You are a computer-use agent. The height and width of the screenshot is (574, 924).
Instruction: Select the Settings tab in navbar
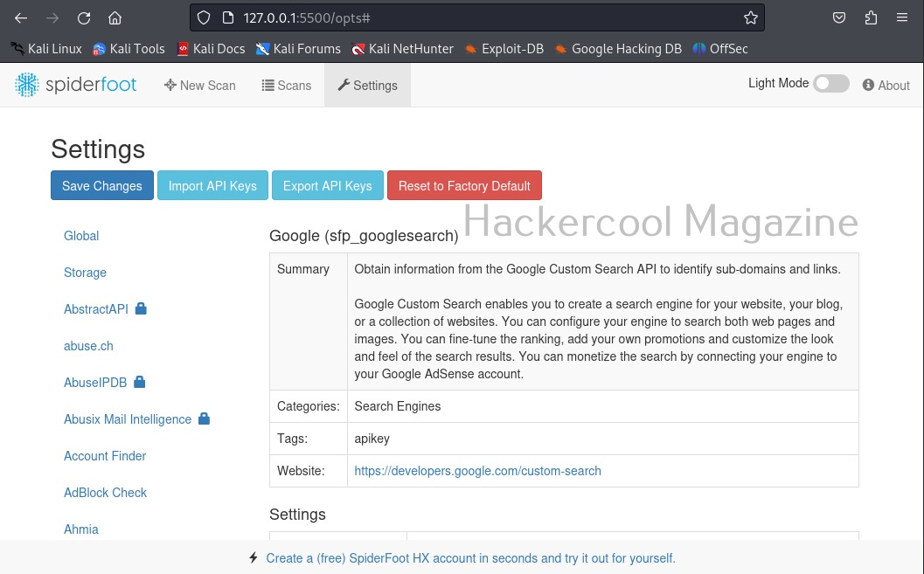tap(367, 86)
